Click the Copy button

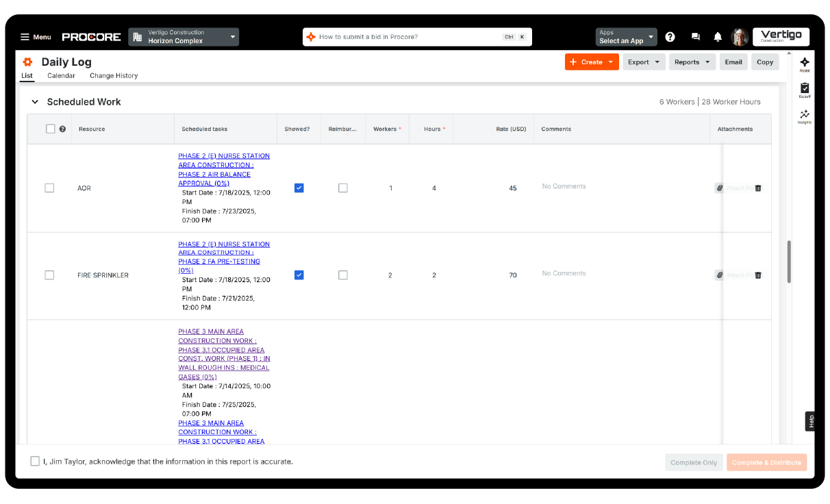coord(765,62)
